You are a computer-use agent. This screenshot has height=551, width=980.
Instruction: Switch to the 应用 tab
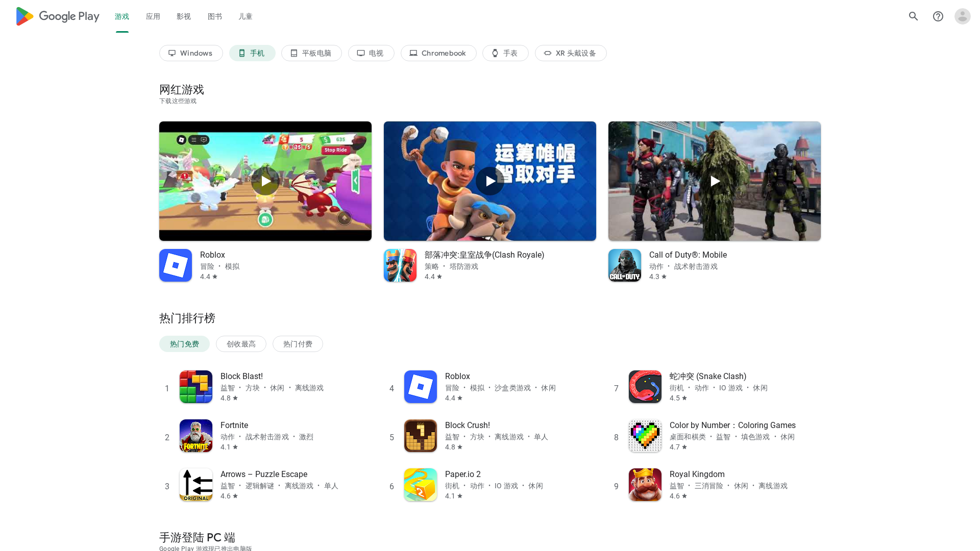pyautogui.click(x=153, y=16)
